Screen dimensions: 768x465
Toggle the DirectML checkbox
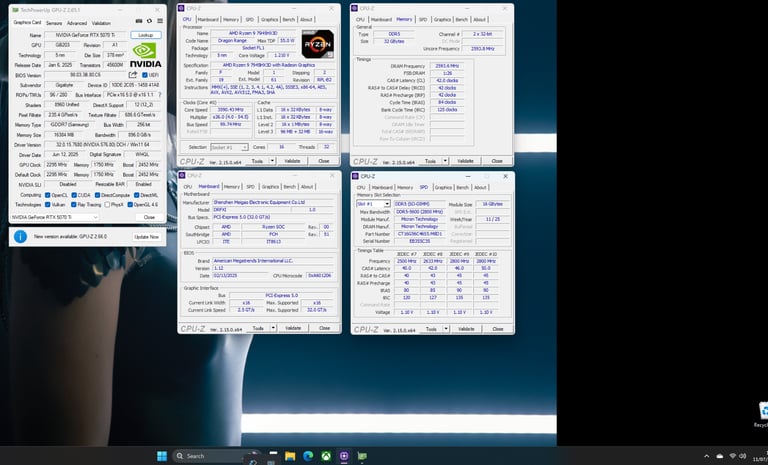(137, 195)
